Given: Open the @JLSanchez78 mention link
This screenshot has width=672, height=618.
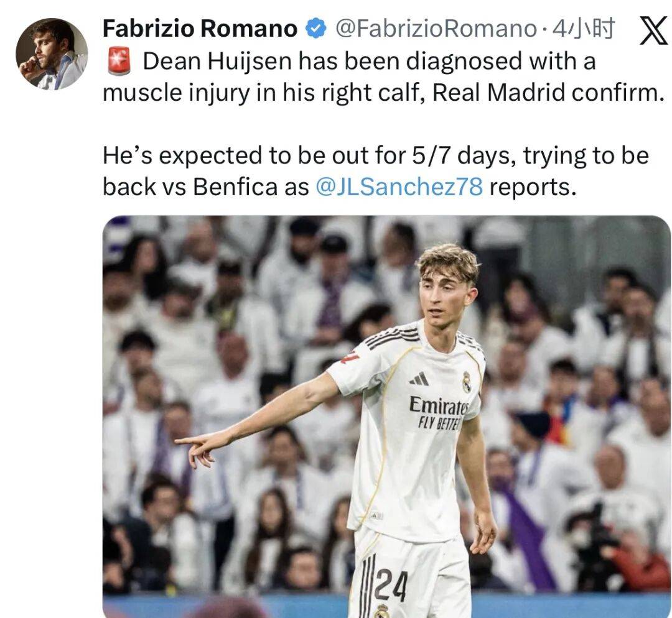Looking at the screenshot, I should pos(399,187).
